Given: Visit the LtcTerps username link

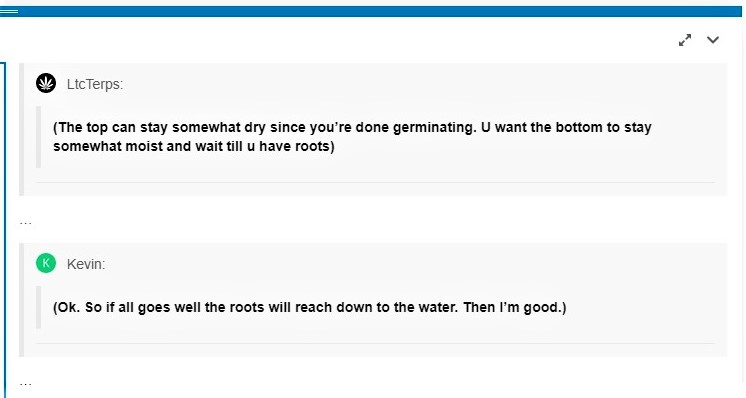Looking at the screenshot, I should pos(95,84).
